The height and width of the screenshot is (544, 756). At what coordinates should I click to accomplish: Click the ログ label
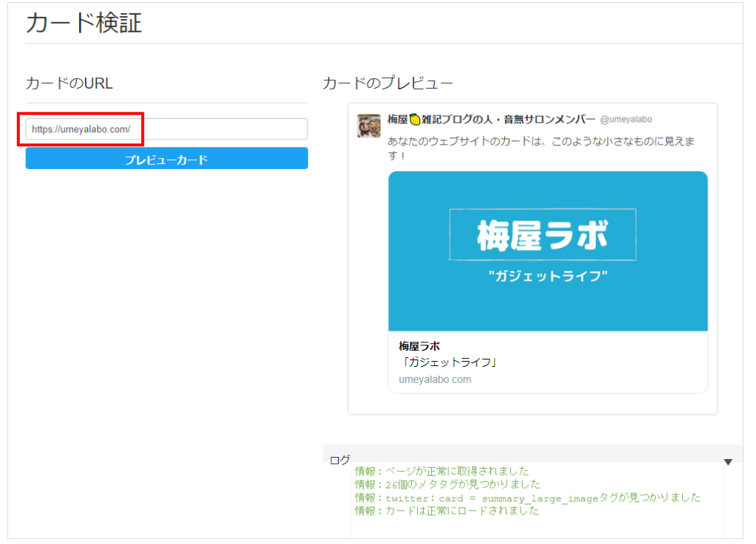click(x=340, y=460)
